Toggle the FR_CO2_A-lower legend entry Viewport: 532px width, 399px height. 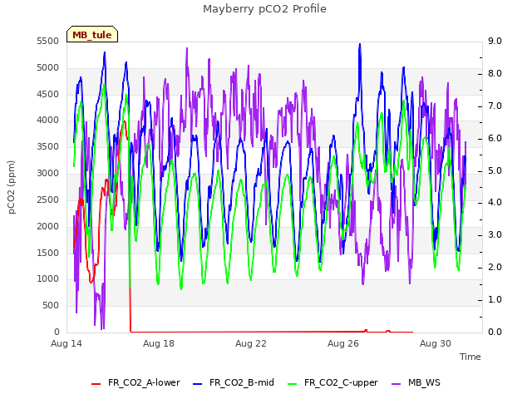135,382
